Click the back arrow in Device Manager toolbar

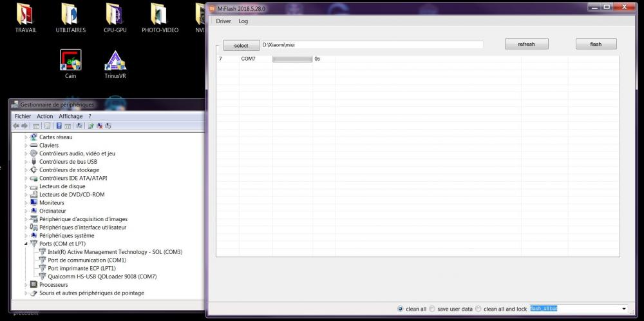tap(16, 126)
